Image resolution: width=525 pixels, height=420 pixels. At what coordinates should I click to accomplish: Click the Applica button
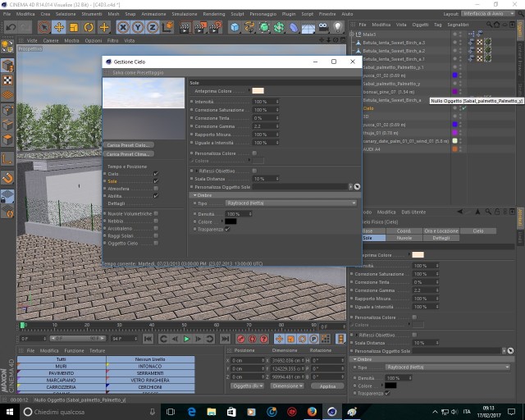click(327, 386)
